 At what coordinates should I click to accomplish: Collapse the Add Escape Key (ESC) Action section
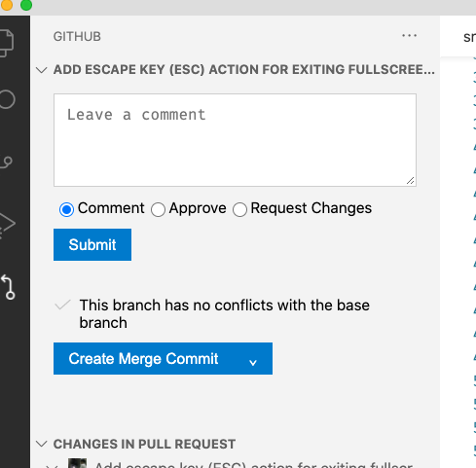tap(42, 70)
